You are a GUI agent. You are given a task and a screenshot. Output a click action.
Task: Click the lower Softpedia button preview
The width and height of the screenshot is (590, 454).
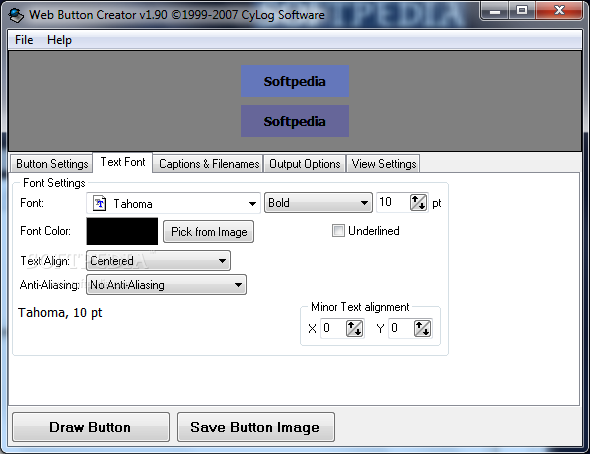click(x=295, y=121)
